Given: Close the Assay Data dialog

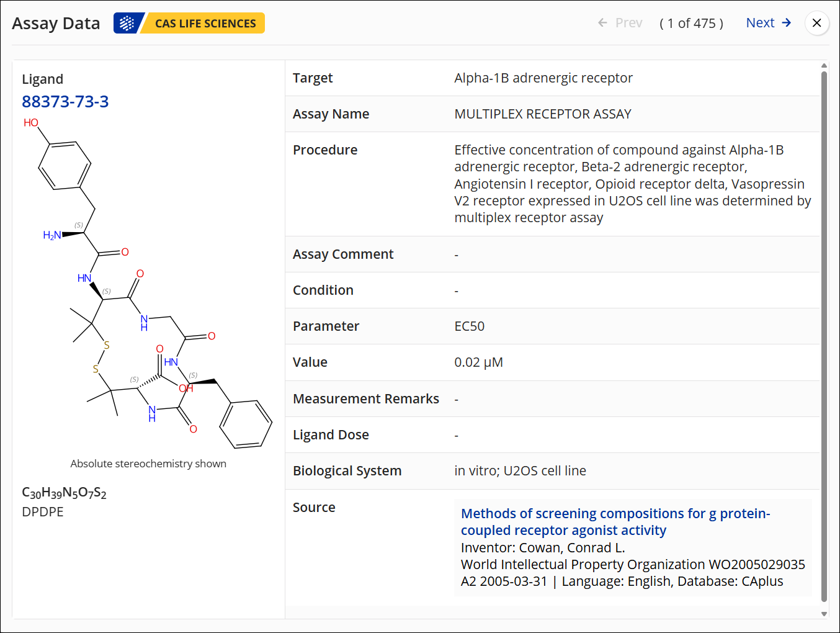Looking at the screenshot, I should pyautogui.click(x=816, y=23).
